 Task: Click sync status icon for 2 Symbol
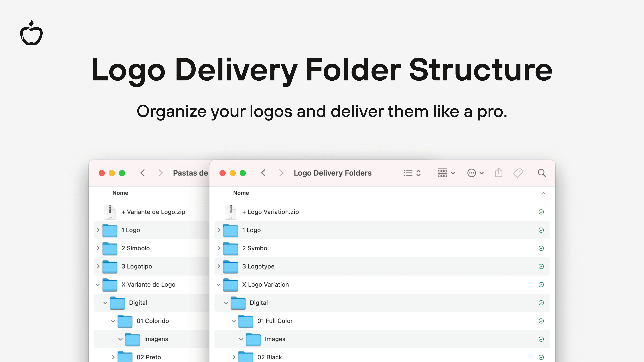(x=541, y=248)
